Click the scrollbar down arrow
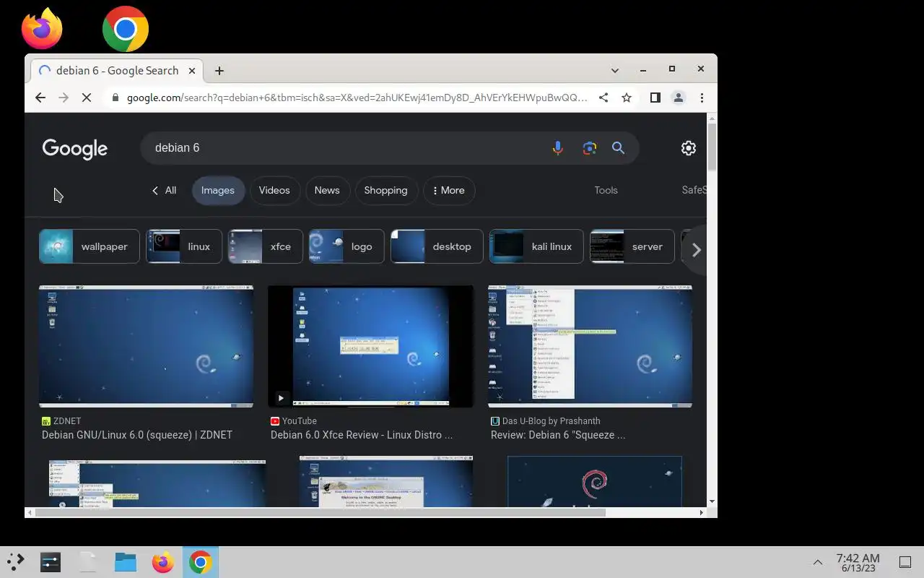 712,501
